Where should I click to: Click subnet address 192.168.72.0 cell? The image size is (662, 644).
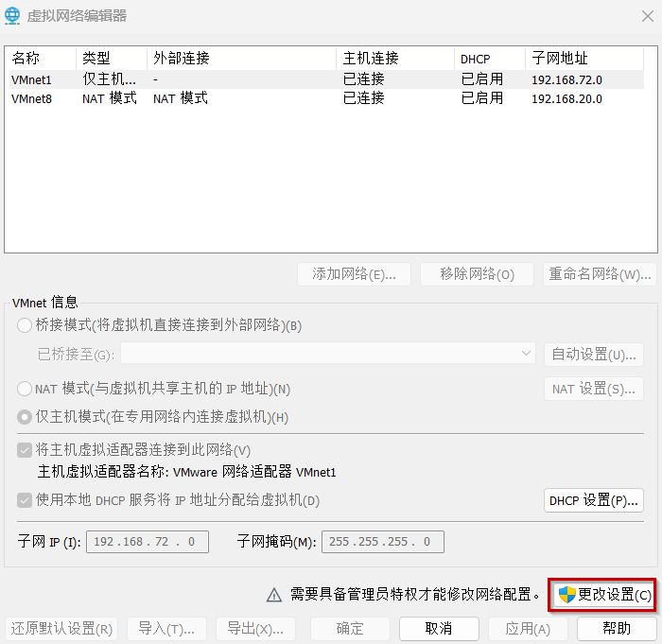pyautogui.click(x=566, y=79)
